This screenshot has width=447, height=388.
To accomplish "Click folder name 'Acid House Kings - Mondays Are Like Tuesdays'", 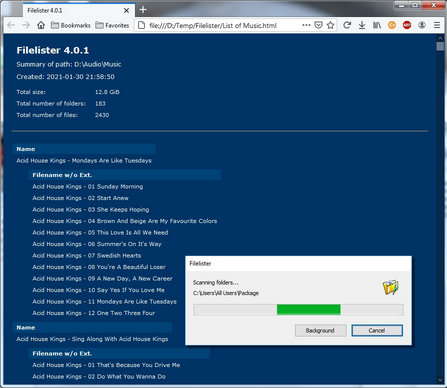I will coord(84,161).
